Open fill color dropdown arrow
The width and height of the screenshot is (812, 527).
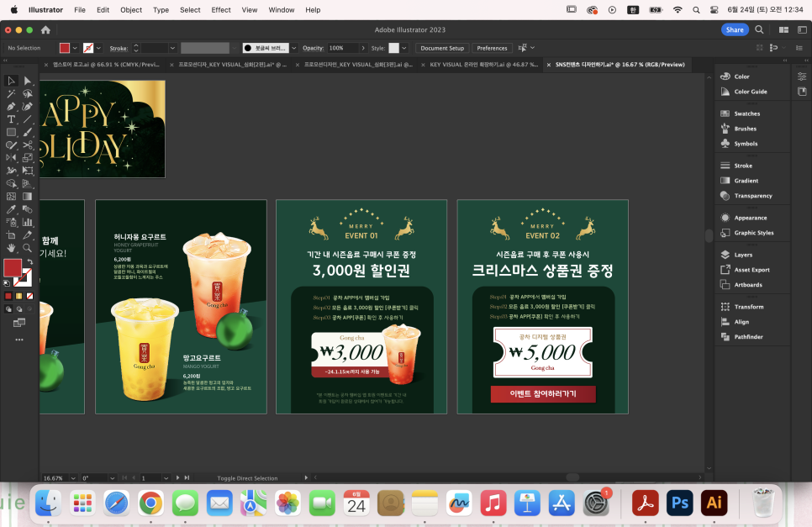(75, 48)
